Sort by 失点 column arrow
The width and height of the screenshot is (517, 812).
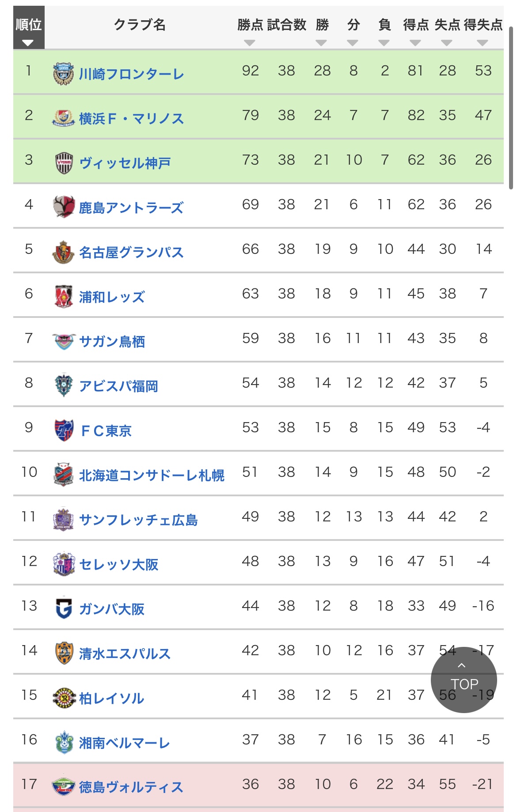pyautogui.click(x=447, y=43)
